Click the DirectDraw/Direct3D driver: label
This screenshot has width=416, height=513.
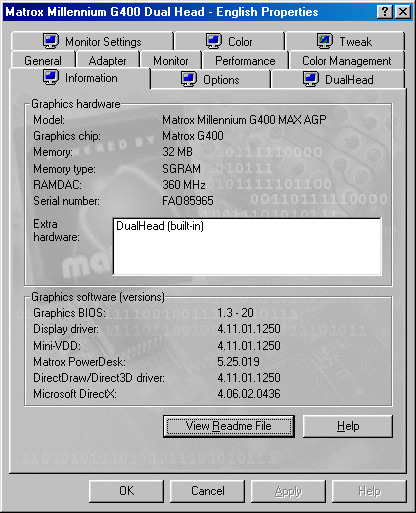(x=99, y=378)
